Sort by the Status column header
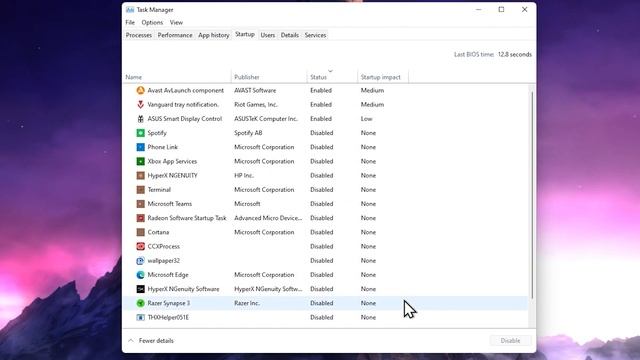This screenshot has width=640, height=360. pyautogui.click(x=332, y=77)
